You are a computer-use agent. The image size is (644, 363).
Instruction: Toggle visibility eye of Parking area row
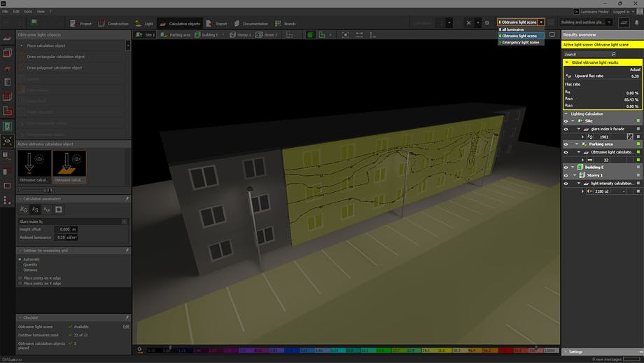(566, 144)
